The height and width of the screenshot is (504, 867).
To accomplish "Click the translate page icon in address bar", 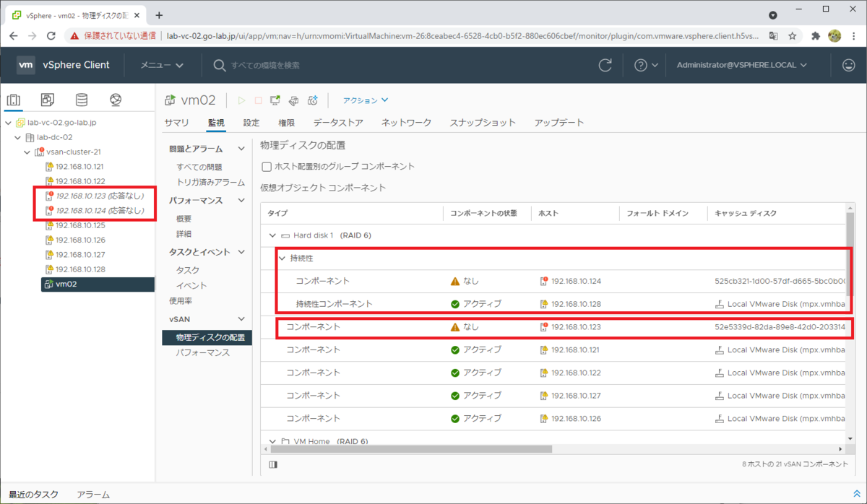I will coord(773,35).
